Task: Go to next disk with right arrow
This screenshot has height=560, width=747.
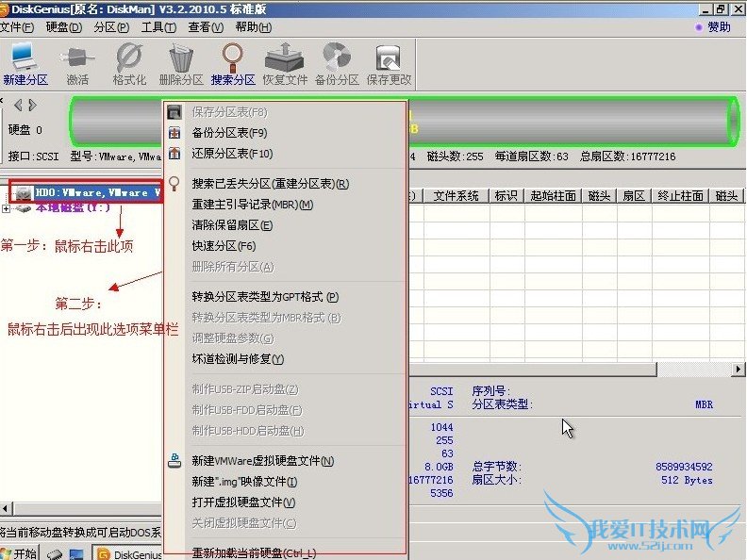Action: (x=32, y=105)
